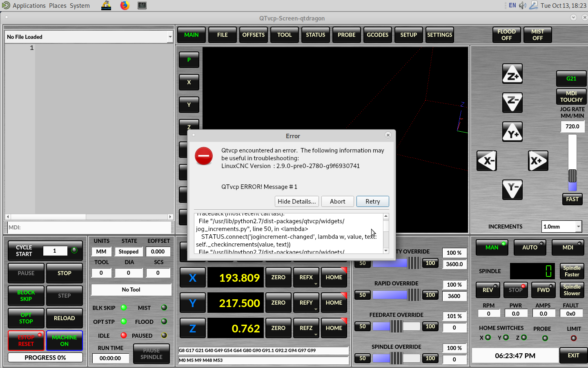Open Firefox from top panel
The height and width of the screenshot is (368, 588).
point(125,5)
